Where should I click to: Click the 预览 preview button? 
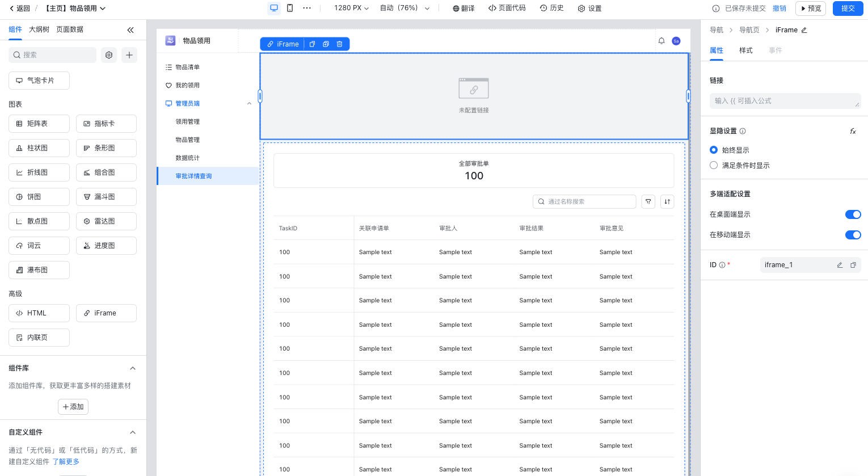coord(811,8)
